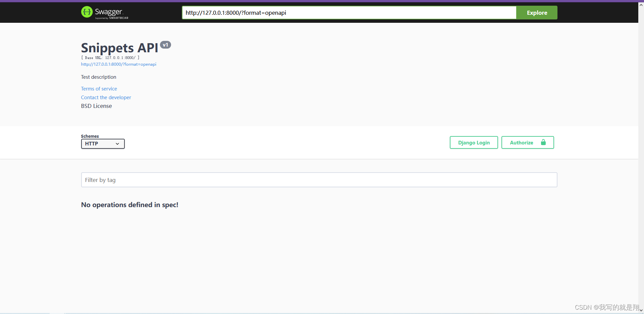Click the green lock icon on Authorize
644x314 pixels.
(x=544, y=142)
